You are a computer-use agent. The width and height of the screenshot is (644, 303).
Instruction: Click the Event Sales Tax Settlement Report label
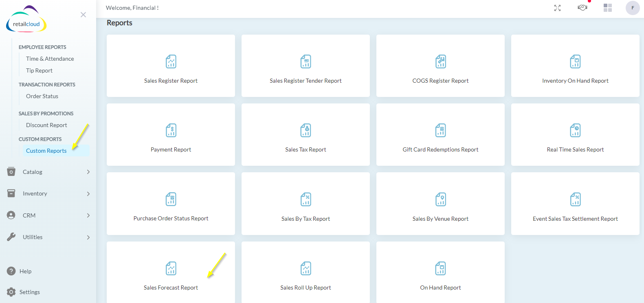575,219
